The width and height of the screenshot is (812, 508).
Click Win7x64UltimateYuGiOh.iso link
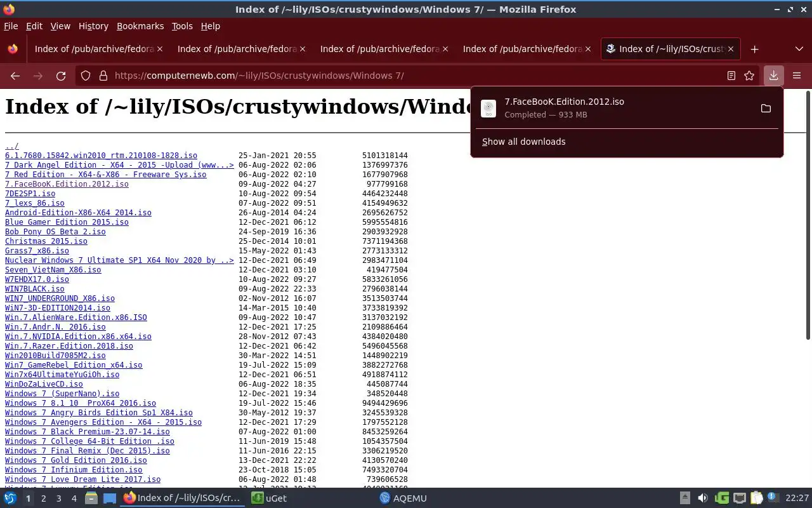coord(62,375)
